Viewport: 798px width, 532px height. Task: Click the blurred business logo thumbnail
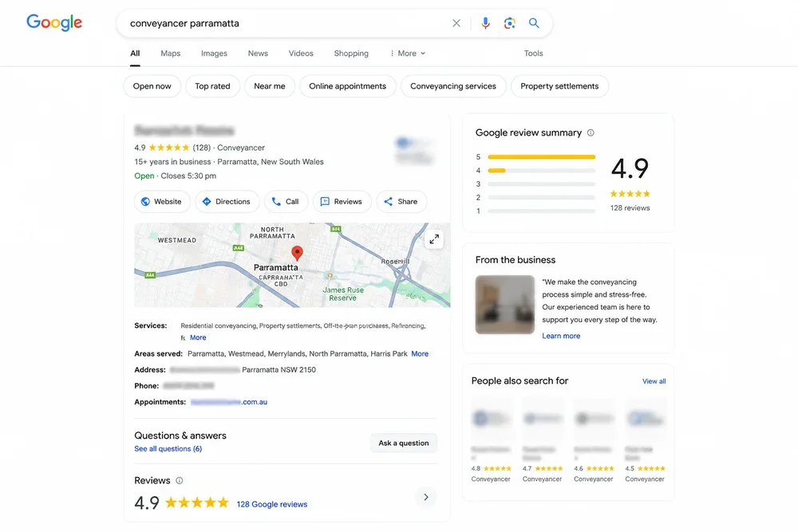click(414, 149)
